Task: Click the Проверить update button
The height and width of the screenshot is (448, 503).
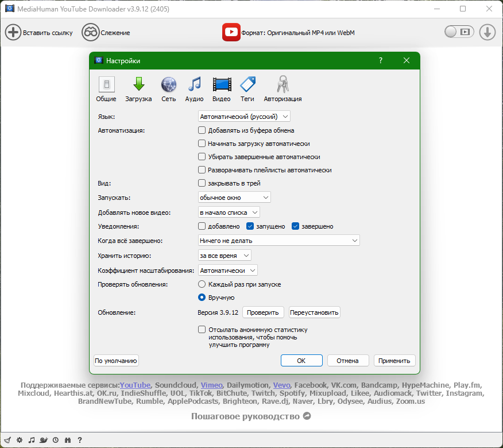Action: point(264,312)
